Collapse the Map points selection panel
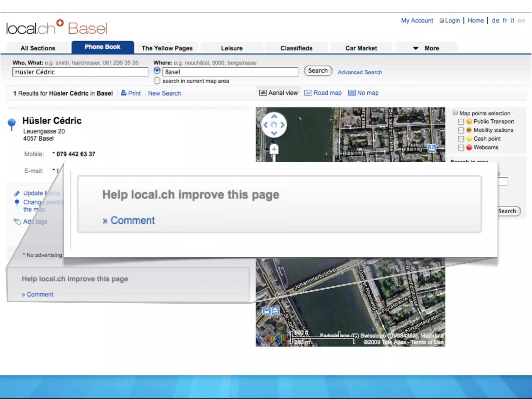 455,113
